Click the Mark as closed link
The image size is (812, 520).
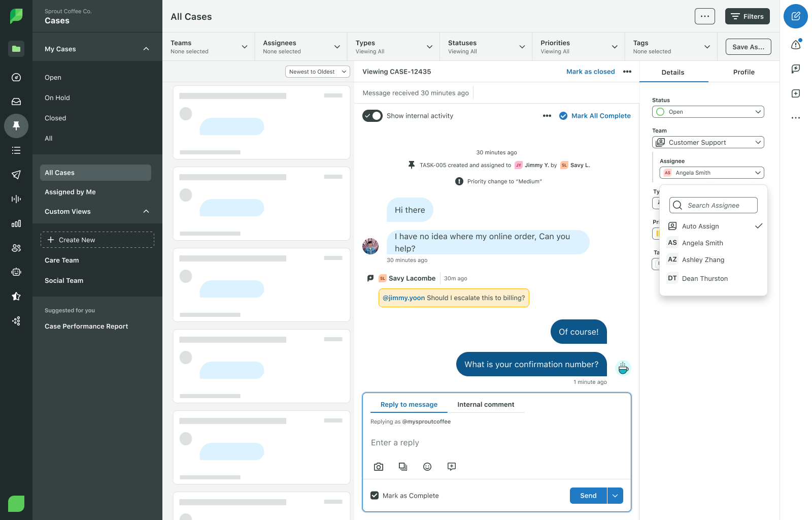pos(590,72)
